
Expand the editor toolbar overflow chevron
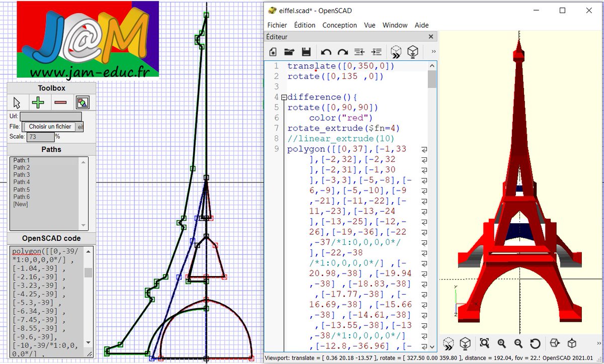(x=433, y=51)
